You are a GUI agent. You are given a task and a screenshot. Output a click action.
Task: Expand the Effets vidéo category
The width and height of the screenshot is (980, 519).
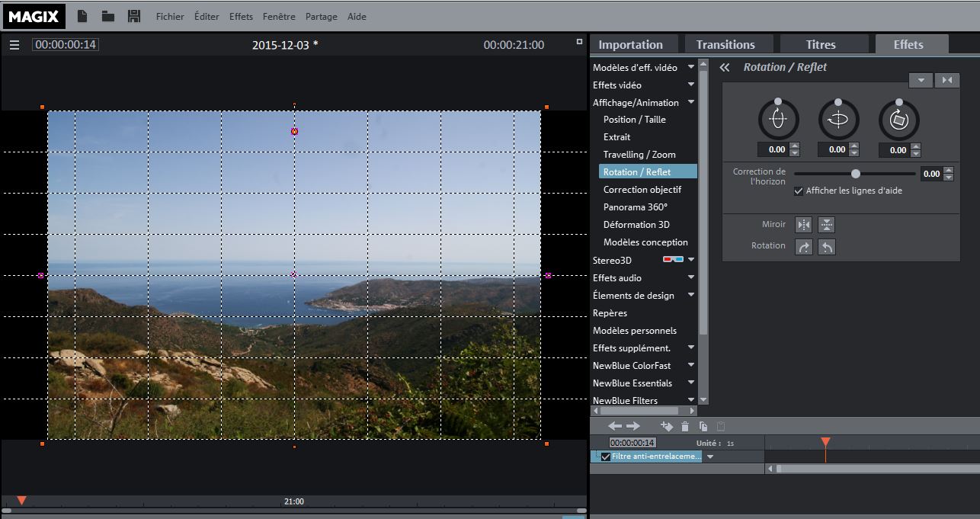(x=691, y=85)
